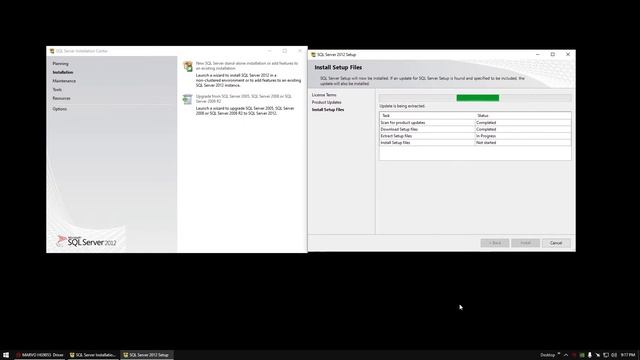Click the Back button in Setup
This screenshot has height=360, width=640.
click(x=495, y=243)
